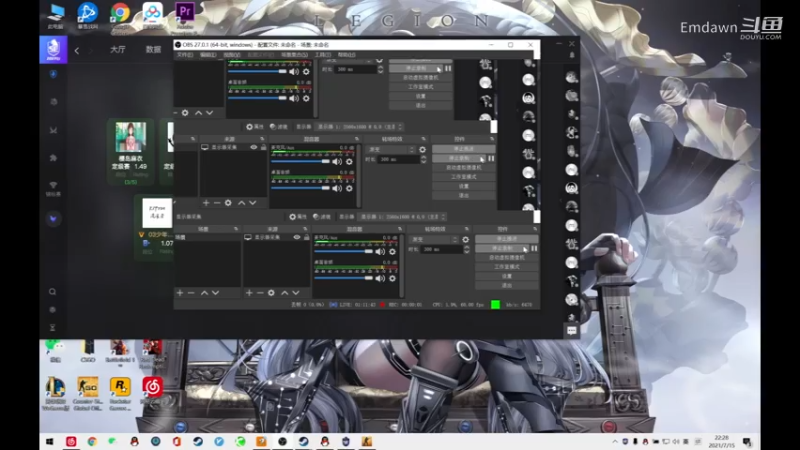Viewport: 800px width, 450px height.
Task: Open 属性 in main OBS source toolbar
Action: [x=298, y=217]
